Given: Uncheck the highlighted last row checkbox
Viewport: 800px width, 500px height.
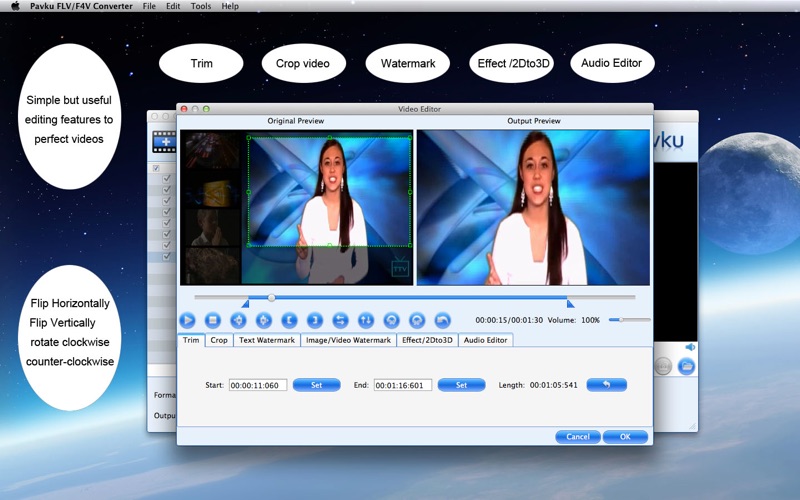Looking at the screenshot, I should coord(166,256).
